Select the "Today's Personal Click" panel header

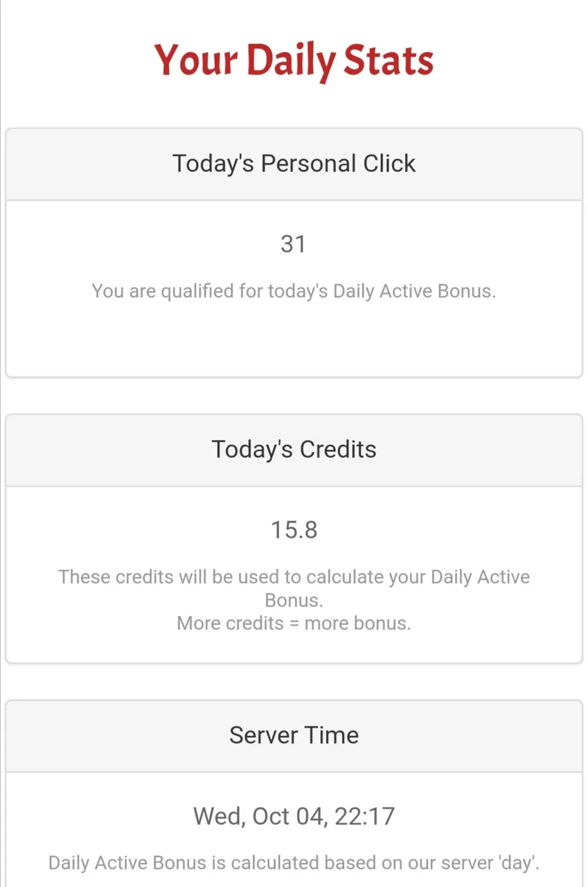pyautogui.click(x=294, y=164)
